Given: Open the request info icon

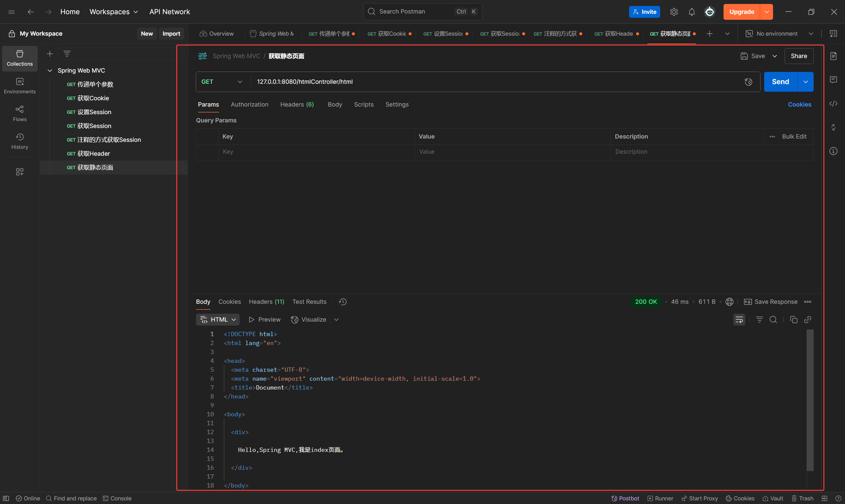Looking at the screenshot, I should tap(833, 151).
